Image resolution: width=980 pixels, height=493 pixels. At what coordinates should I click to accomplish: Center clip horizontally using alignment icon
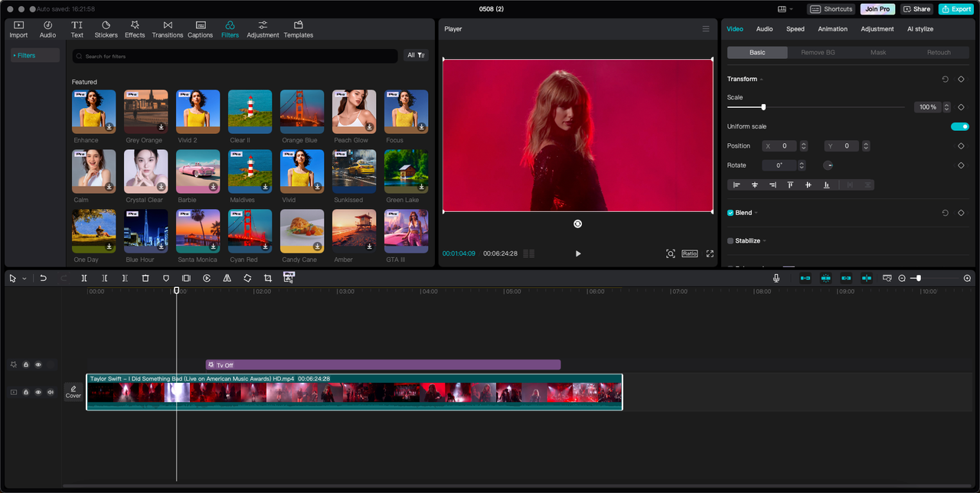point(755,184)
